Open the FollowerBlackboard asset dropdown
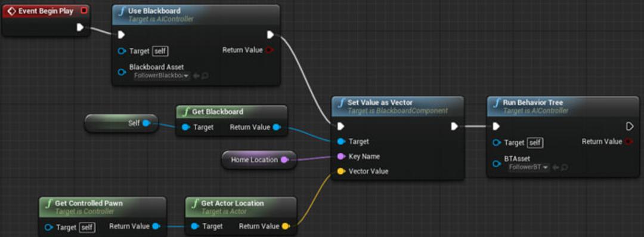 point(161,76)
